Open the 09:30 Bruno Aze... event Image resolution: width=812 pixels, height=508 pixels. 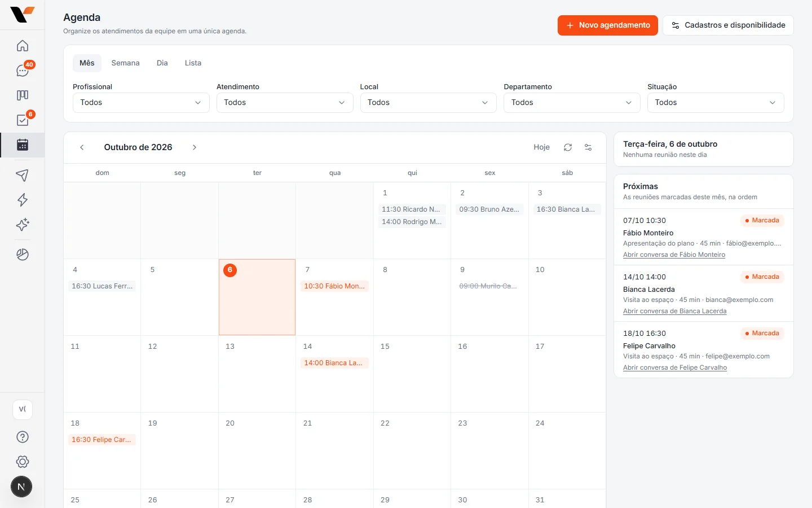pyautogui.click(x=489, y=209)
